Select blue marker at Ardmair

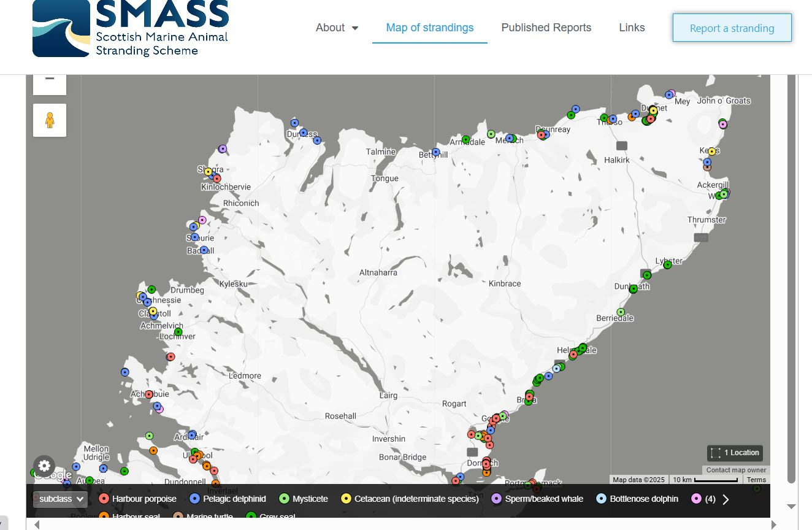pos(191,435)
